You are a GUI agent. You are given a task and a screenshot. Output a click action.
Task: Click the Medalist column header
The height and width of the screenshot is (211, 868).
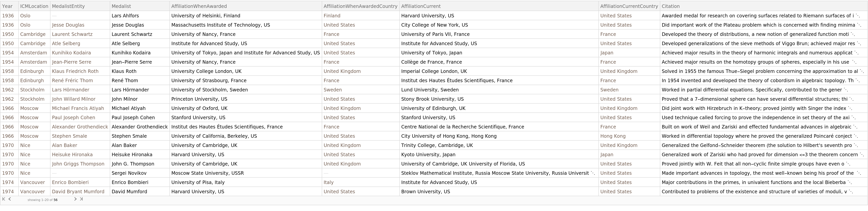point(121,6)
